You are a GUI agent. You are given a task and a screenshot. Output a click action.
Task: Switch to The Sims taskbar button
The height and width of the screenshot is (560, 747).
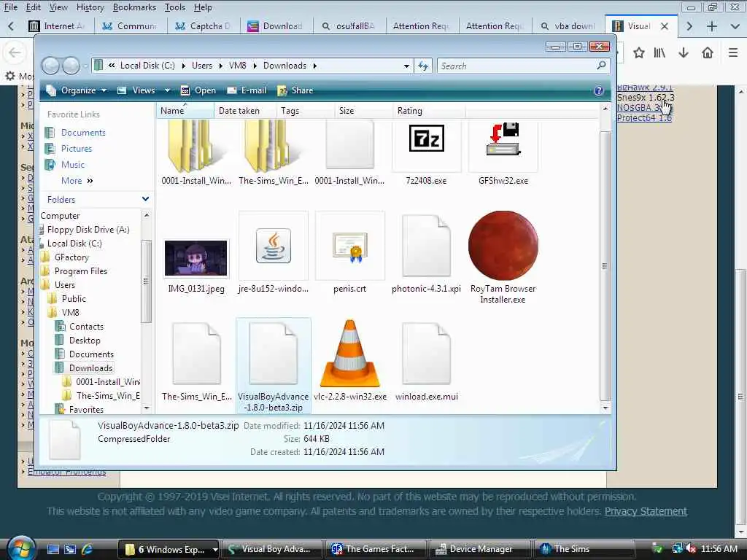click(584, 550)
